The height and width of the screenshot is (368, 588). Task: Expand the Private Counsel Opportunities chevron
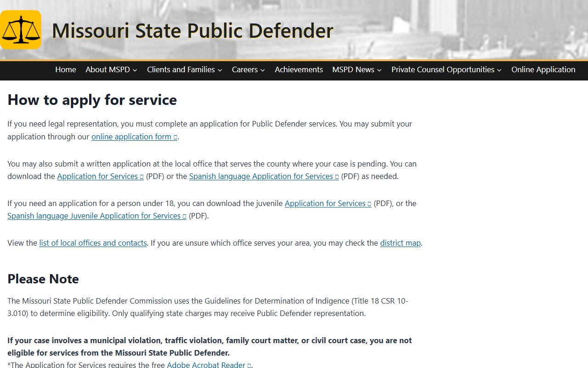pyautogui.click(x=499, y=70)
